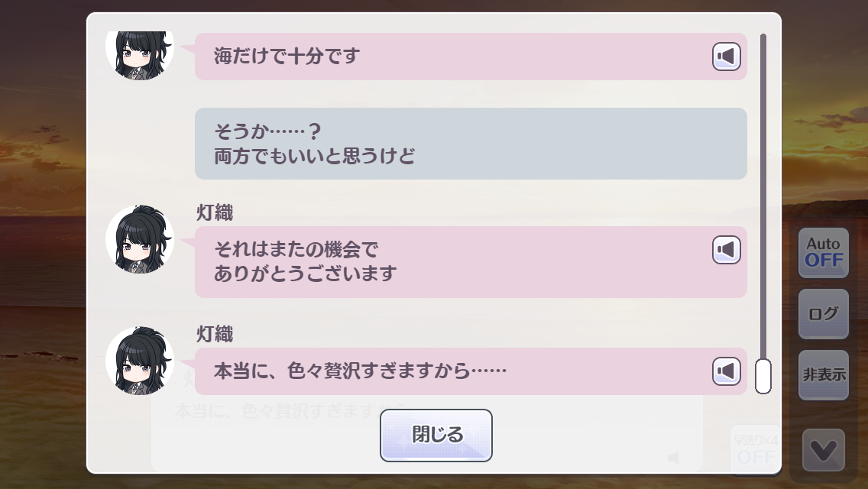The height and width of the screenshot is (489, 868).
Task: Click 灯織's avatar beside 'それはまたの機会で'
Action: click(140, 239)
